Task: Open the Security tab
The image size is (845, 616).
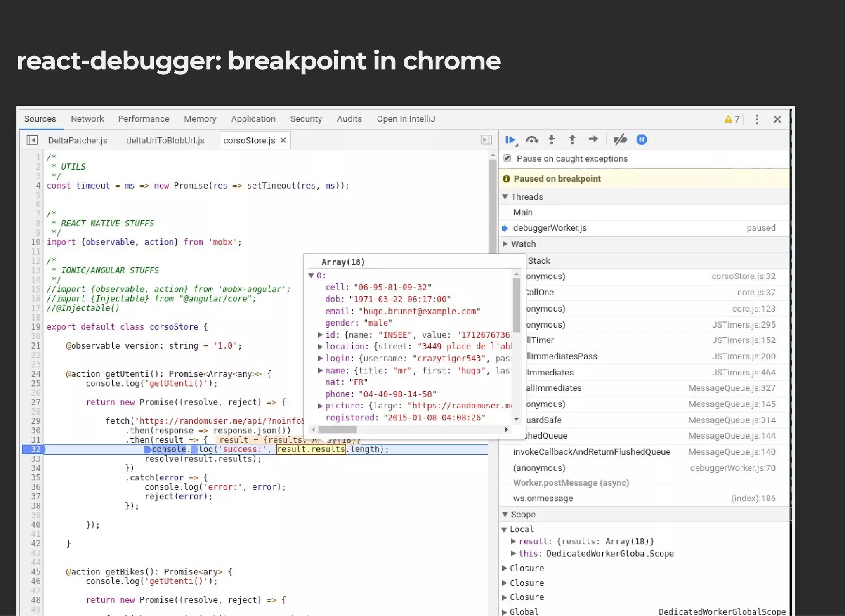Action: coord(306,119)
